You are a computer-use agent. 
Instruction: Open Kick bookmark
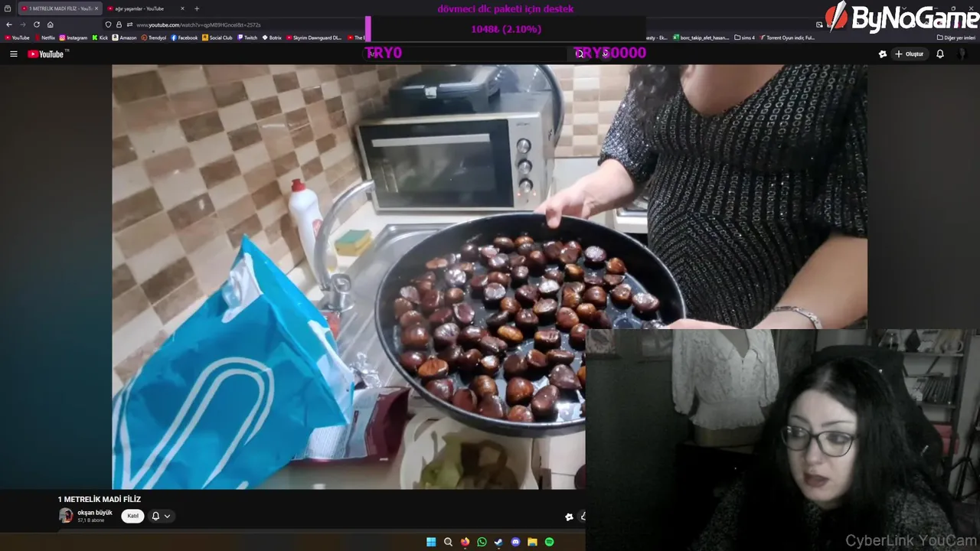coord(100,37)
